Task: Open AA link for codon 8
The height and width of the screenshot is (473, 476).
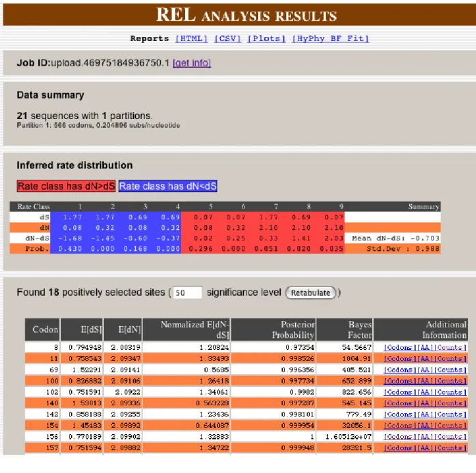Action: click(425, 347)
